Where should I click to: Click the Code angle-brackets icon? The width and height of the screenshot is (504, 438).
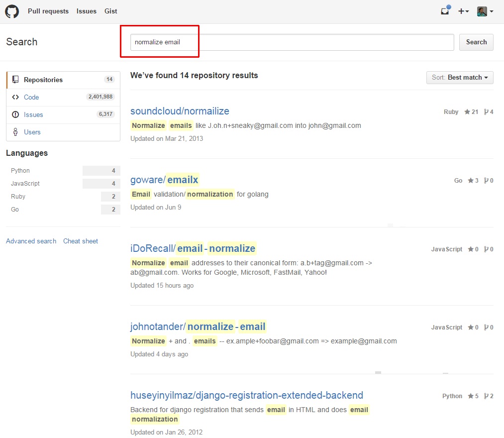click(15, 97)
